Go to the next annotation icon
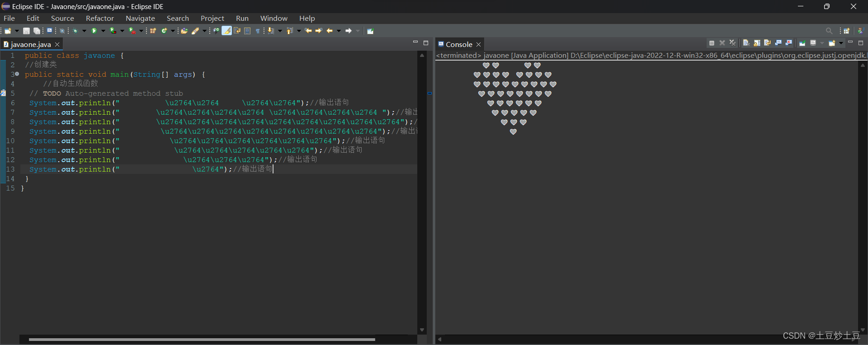868x345 pixels. pyautogui.click(x=271, y=31)
